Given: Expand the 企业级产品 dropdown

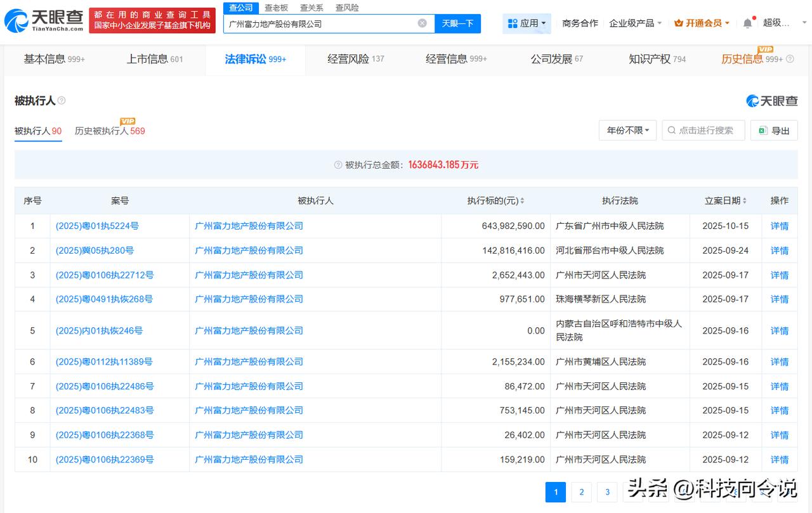Looking at the screenshot, I should point(635,23).
